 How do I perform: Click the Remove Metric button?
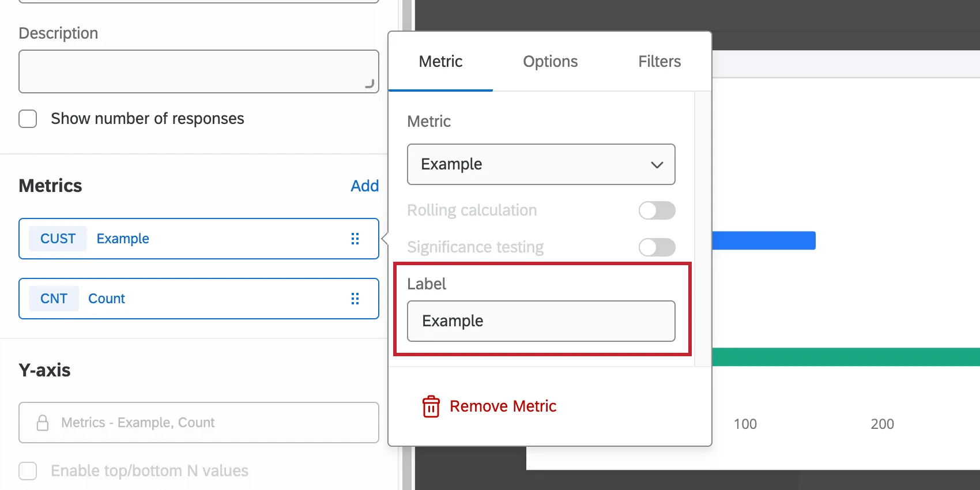click(x=502, y=406)
